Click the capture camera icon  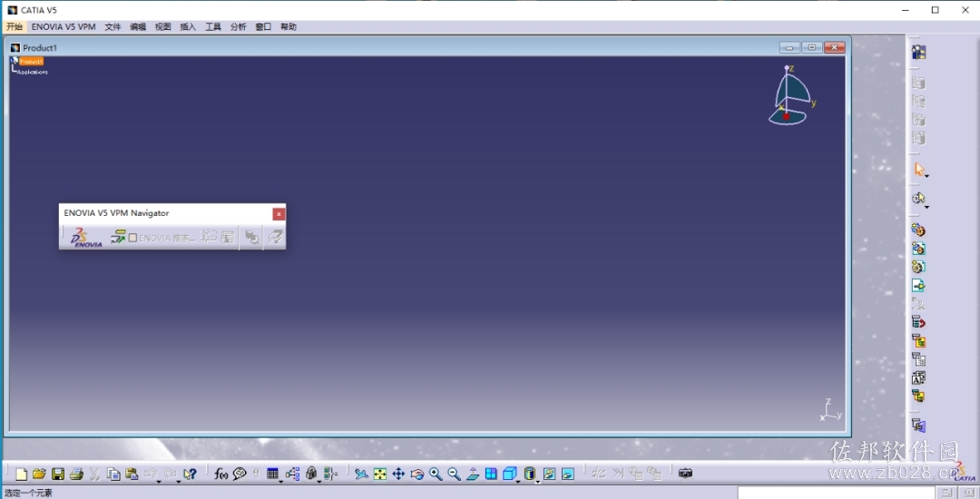tap(686, 474)
